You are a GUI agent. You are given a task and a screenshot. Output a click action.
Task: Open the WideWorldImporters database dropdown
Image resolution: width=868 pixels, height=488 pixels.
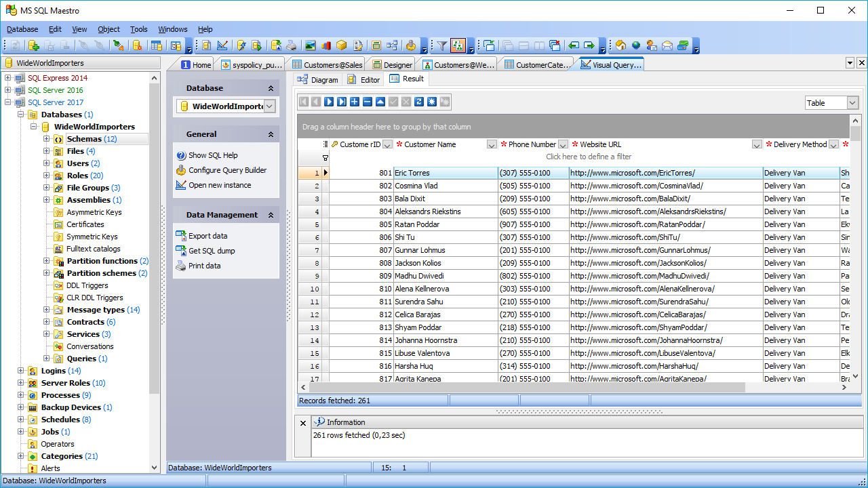pyautogui.click(x=269, y=106)
